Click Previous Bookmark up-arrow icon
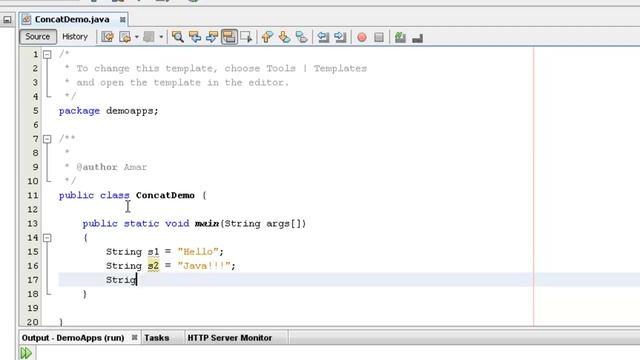This screenshot has height=360, width=640. [267, 37]
